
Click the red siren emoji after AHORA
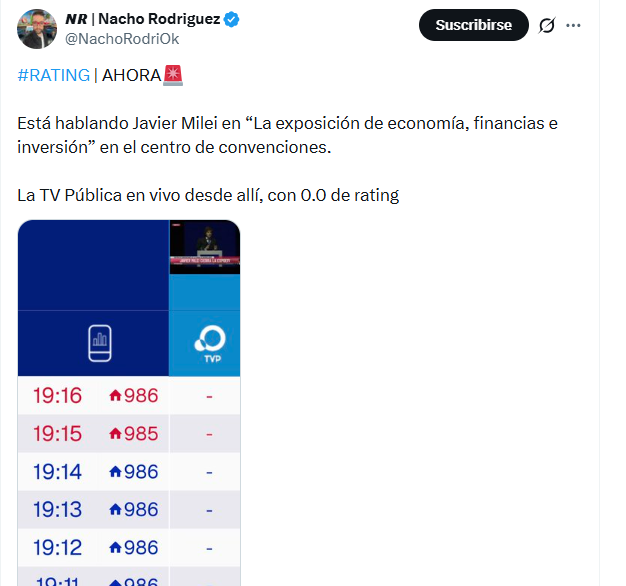tap(172, 75)
